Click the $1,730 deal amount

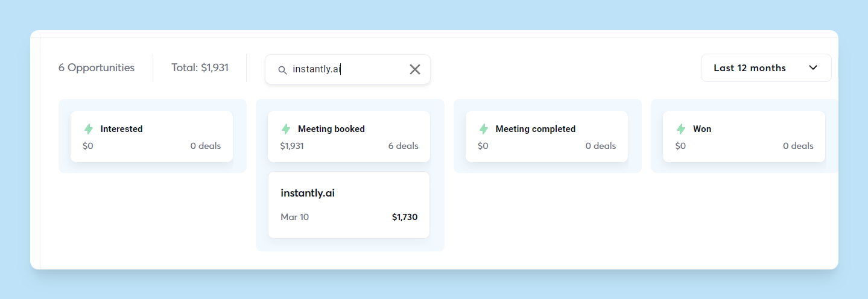click(x=405, y=217)
